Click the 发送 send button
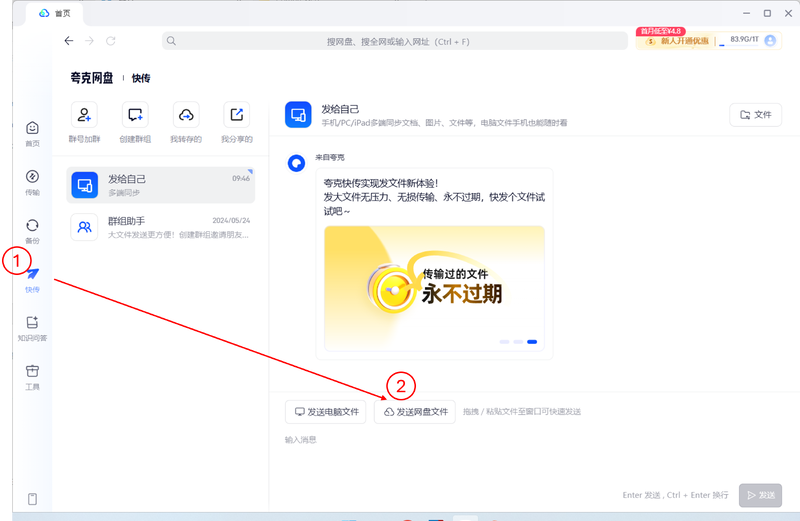This screenshot has width=800, height=521. [760, 495]
